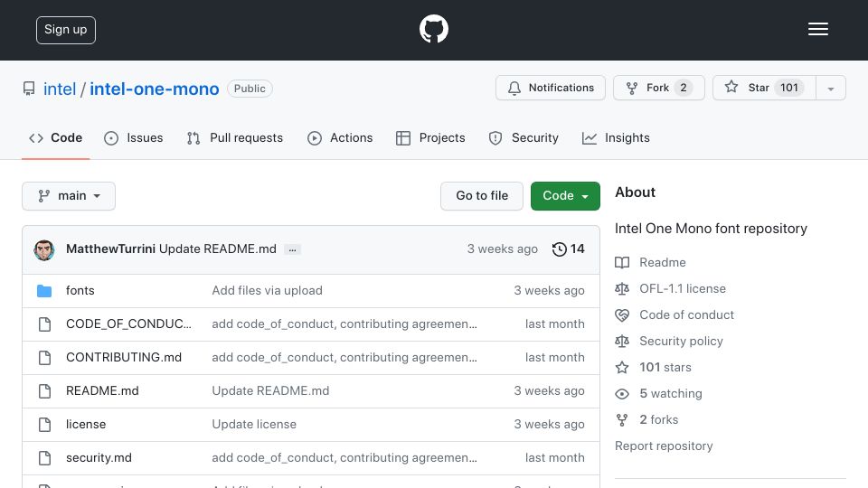Open the CODE_OF_CONDUC… file link

click(x=129, y=324)
